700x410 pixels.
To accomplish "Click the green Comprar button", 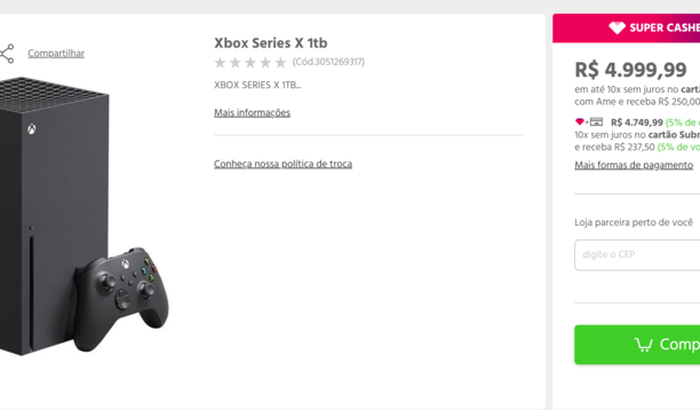I will (x=637, y=344).
